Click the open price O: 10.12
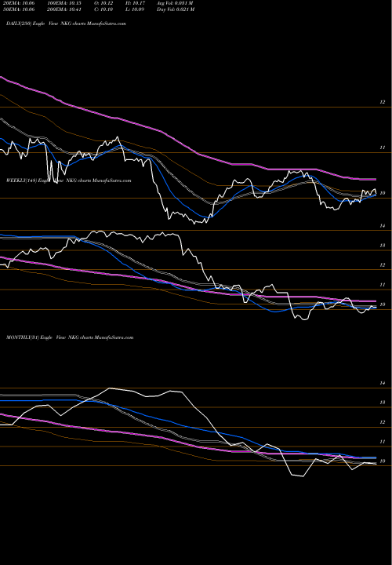Viewport: 392px width, 565px height. pyautogui.click(x=104, y=3)
